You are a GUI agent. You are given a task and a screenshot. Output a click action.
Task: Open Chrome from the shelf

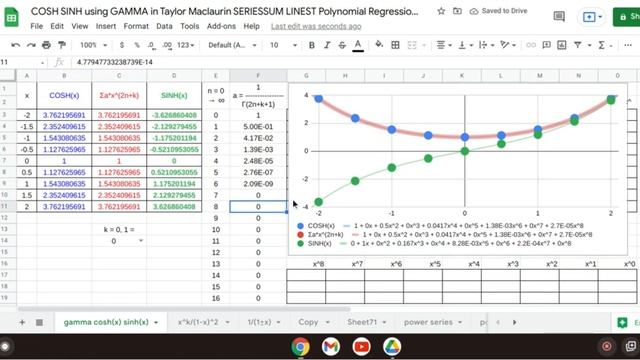(x=300, y=347)
